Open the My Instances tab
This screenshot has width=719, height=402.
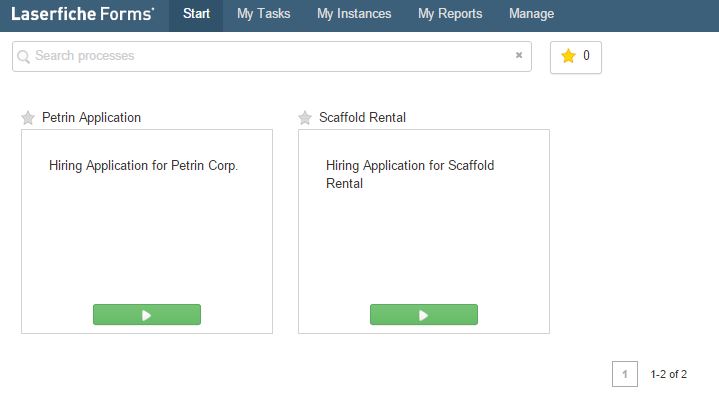tap(354, 14)
